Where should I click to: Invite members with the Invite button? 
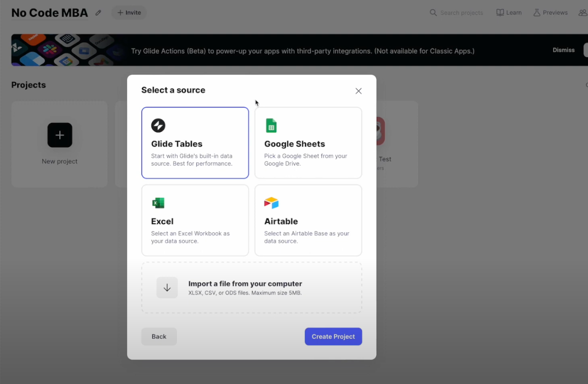pos(129,13)
